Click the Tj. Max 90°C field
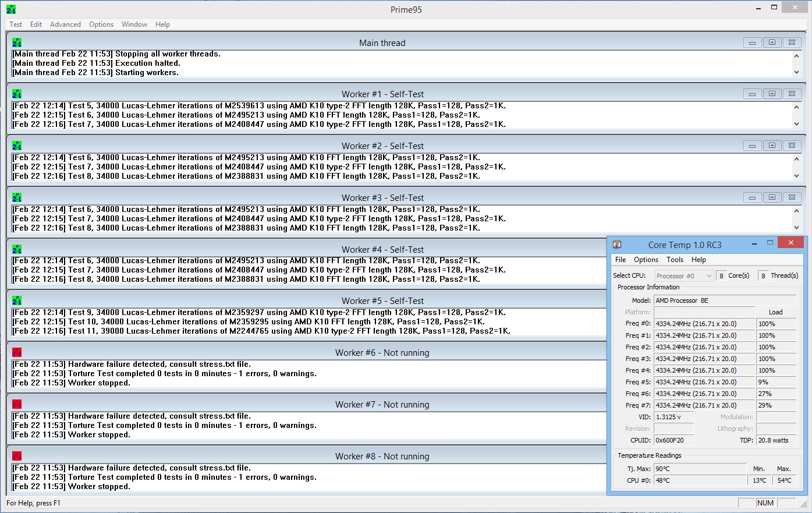The image size is (812, 513). pyautogui.click(x=699, y=469)
